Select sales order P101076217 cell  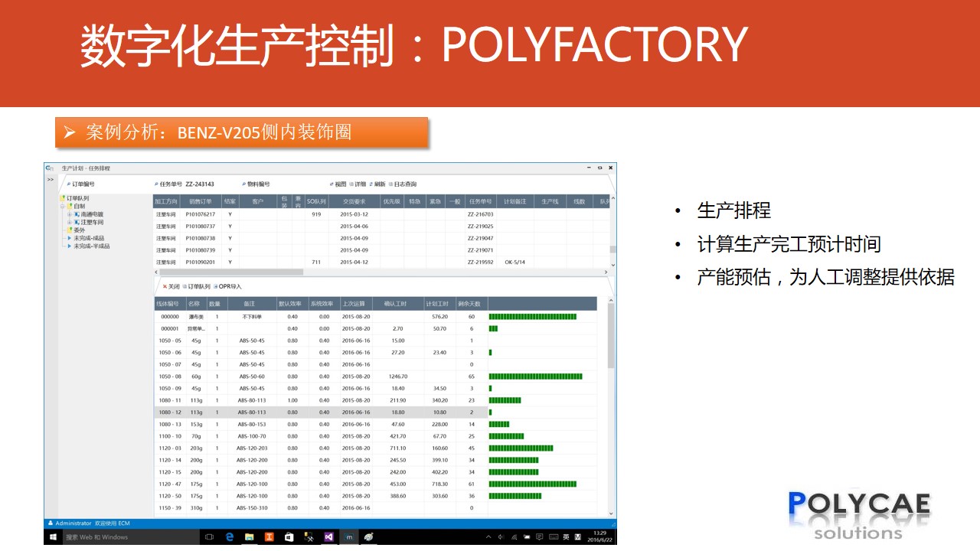pos(200,214)
